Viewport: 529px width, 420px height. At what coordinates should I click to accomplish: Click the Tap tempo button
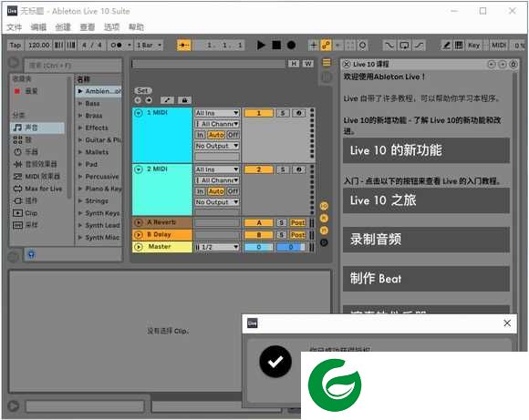click(x=16, y=45)
